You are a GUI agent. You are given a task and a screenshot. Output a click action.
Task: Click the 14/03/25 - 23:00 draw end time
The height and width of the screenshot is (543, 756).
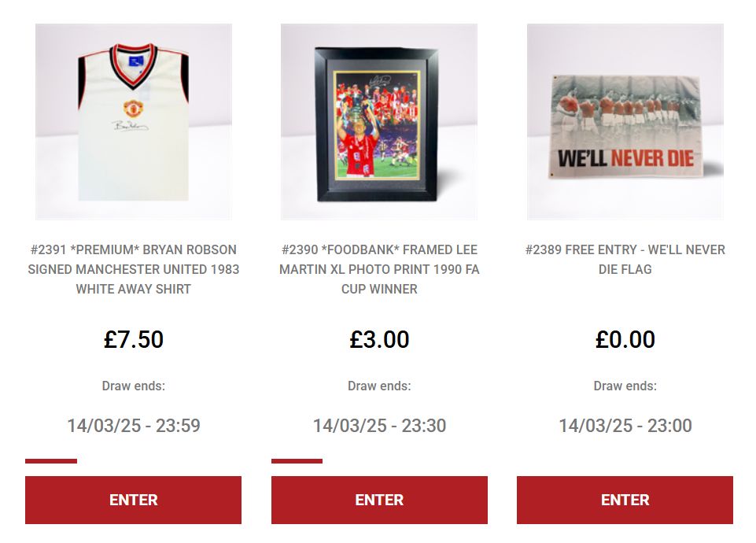pos(625,425)
